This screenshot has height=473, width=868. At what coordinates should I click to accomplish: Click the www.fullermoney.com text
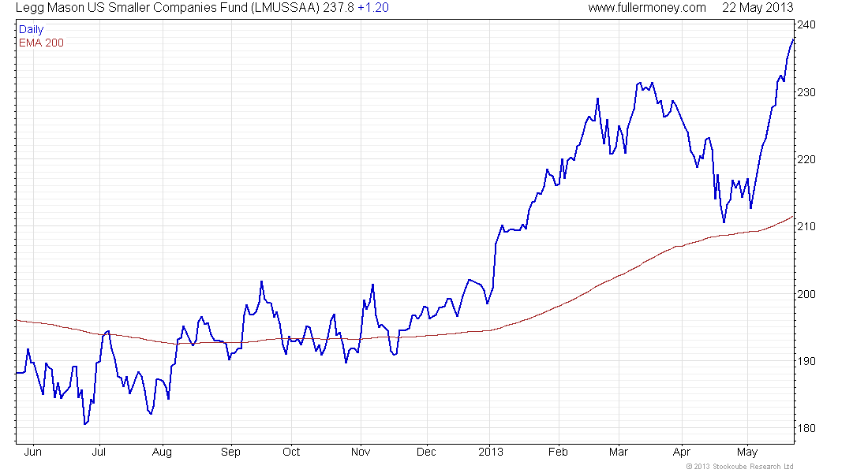647,8
